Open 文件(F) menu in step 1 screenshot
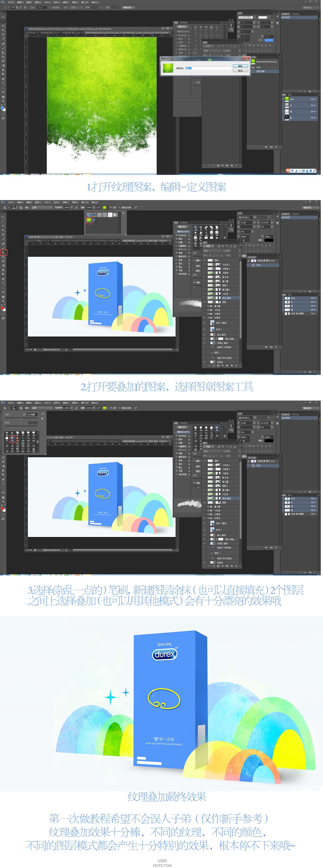 11,2
